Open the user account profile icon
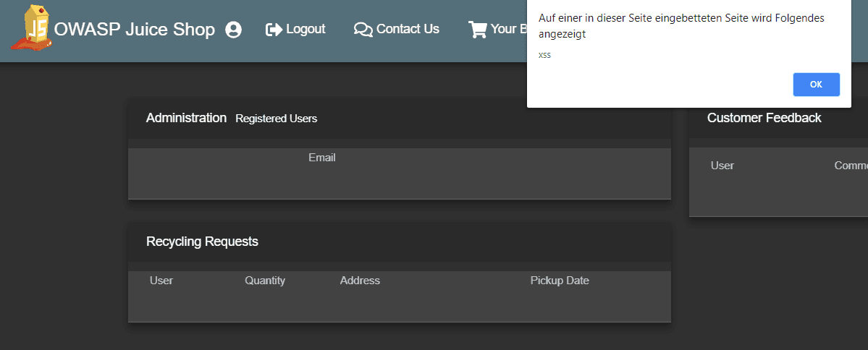The width and height of the screenshot is (868, 350). click(x=234, y=30)
